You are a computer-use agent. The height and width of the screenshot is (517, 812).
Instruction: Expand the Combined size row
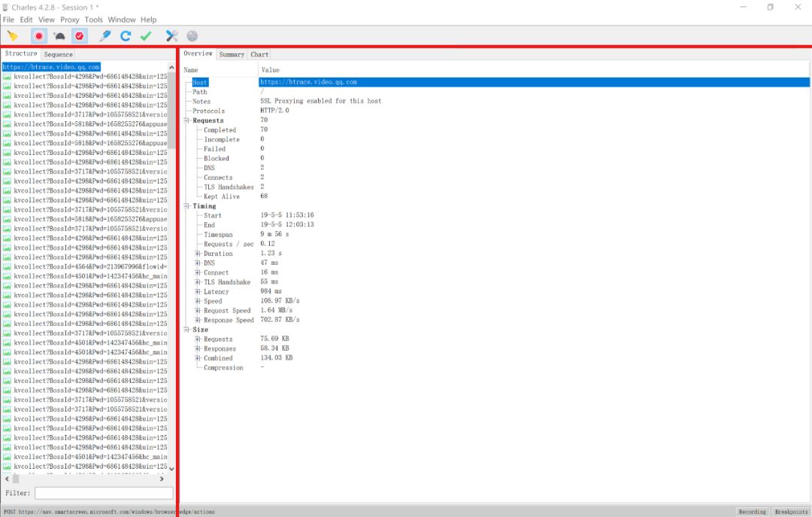197,357
